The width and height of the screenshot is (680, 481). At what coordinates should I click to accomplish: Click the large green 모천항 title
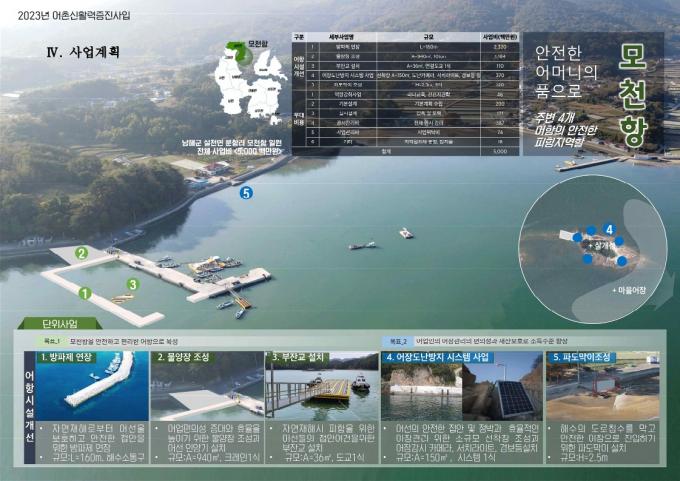click(x=633, y=95)
